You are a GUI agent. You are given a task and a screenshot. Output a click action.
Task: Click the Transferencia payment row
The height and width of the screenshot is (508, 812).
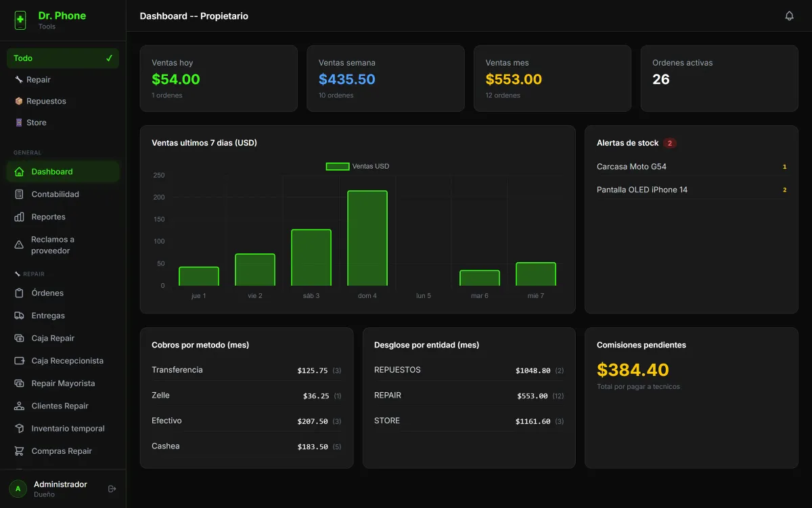pyautogui.click(x=246, y=370)
